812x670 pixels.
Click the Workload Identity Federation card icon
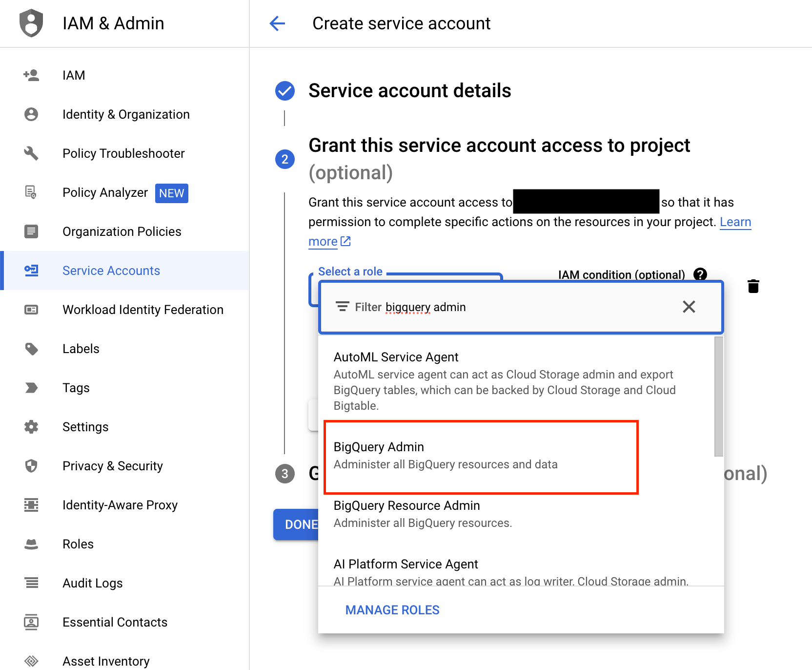pos(31,310)
